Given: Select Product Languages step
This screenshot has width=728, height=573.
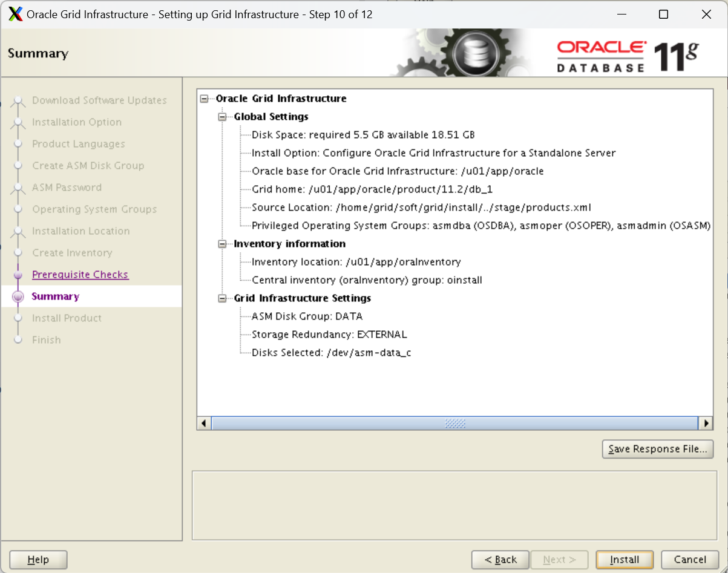Looking at the screenshot, I should (x=79, y=144).
